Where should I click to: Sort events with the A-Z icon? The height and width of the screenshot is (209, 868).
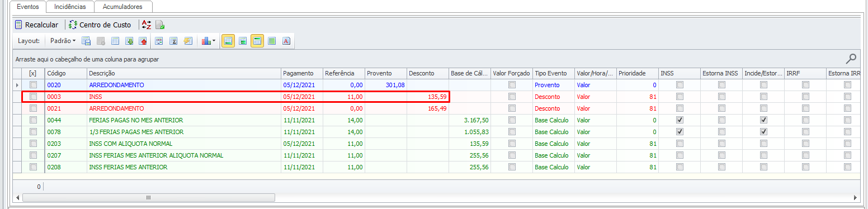147,25
